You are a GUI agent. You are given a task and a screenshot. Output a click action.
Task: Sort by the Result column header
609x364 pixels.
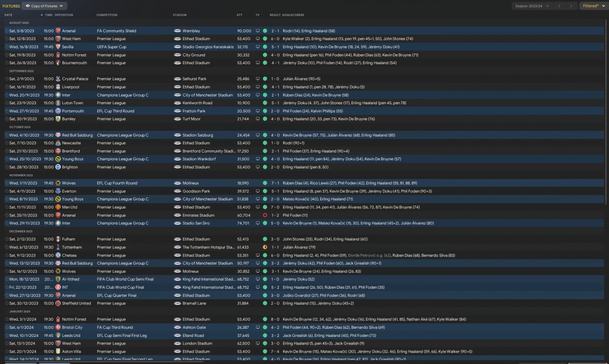[275, 15]
